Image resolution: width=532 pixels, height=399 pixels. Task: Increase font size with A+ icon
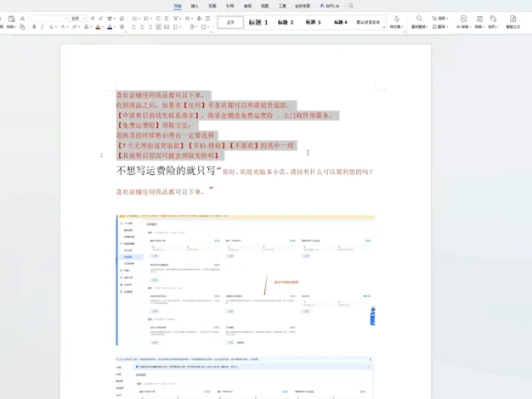click(x=93, y=19)
